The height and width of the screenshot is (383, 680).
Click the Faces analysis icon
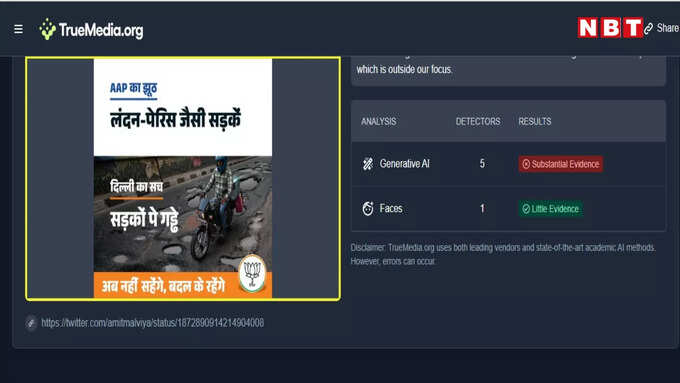click(368, 209)
